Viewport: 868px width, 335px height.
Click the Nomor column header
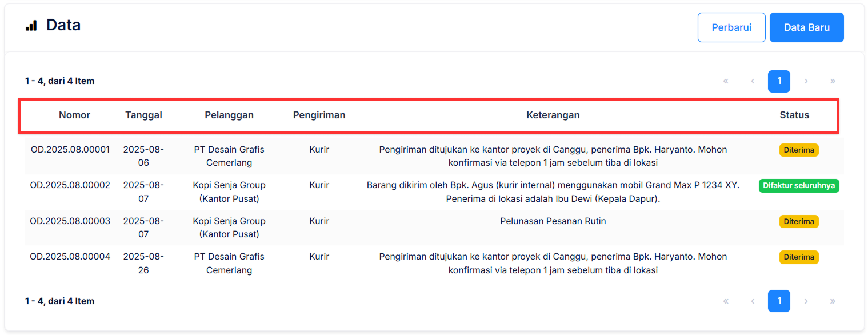pyautogui.click(x=74, y=115)
